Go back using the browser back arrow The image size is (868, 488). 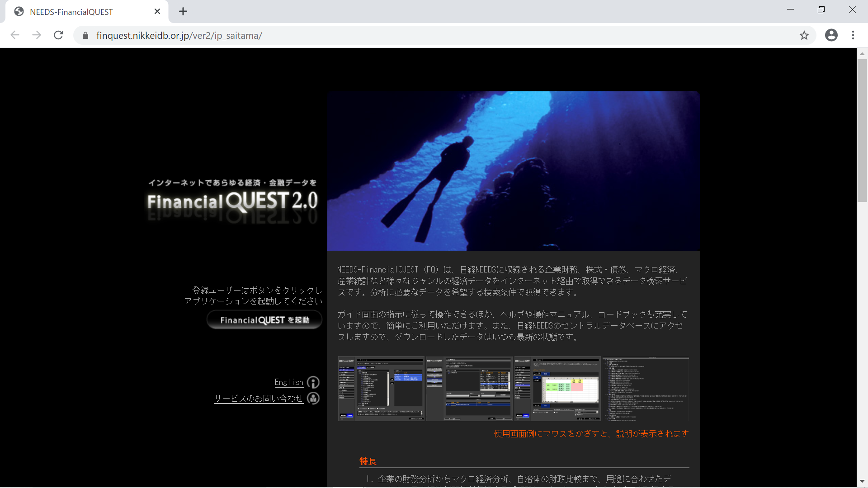click(x=15, y=35)
